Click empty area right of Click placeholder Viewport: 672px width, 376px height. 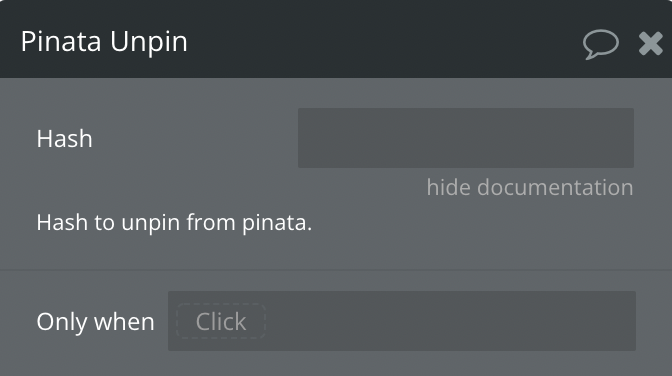coord(450,321)
